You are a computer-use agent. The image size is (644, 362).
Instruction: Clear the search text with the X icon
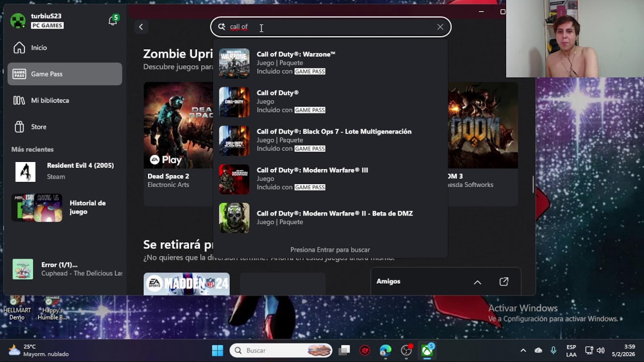coord(440,27)
